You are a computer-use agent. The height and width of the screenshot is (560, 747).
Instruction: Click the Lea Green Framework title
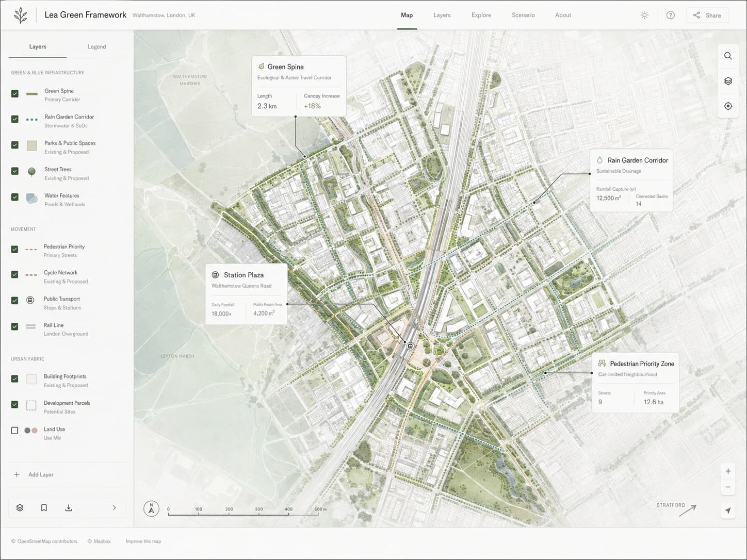point(85,15)
